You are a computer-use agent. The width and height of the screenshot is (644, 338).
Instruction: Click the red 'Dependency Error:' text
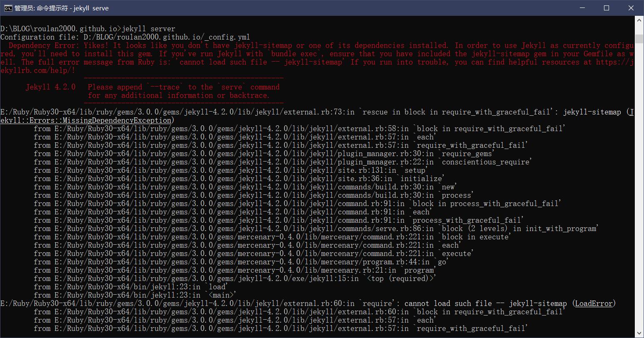click(x=43, y=45)
